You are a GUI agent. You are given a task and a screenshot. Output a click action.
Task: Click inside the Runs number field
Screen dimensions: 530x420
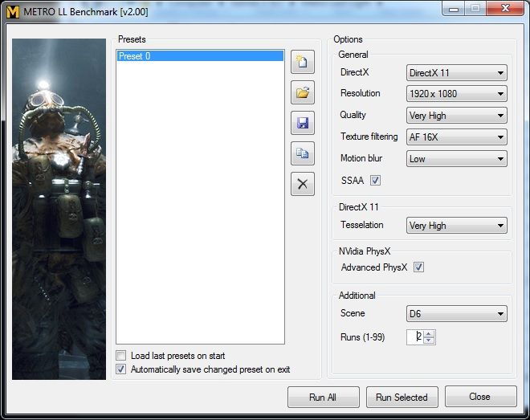pos(415,336)
